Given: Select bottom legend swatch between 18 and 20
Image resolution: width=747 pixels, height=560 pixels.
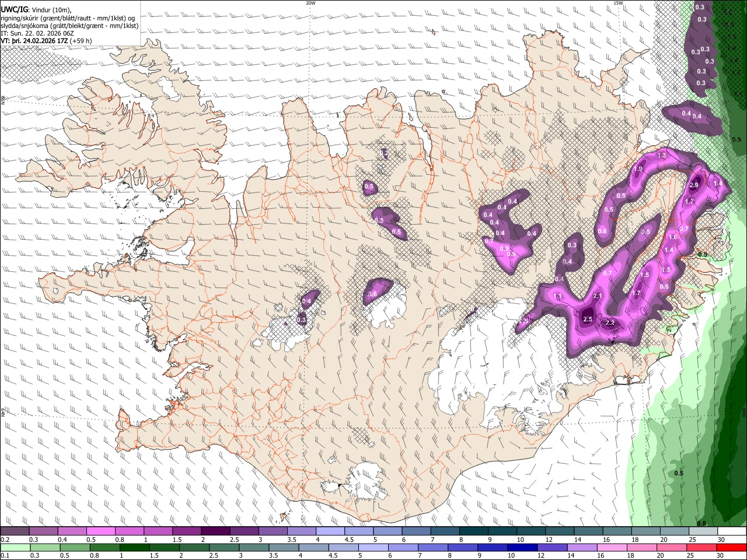Looking at the screenshot, I should tap(643, 548).
